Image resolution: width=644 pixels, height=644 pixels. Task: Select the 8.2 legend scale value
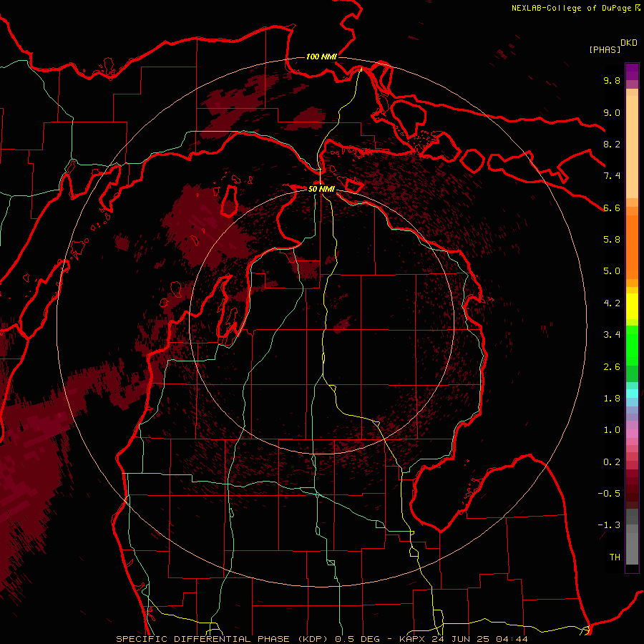(612, 144)
